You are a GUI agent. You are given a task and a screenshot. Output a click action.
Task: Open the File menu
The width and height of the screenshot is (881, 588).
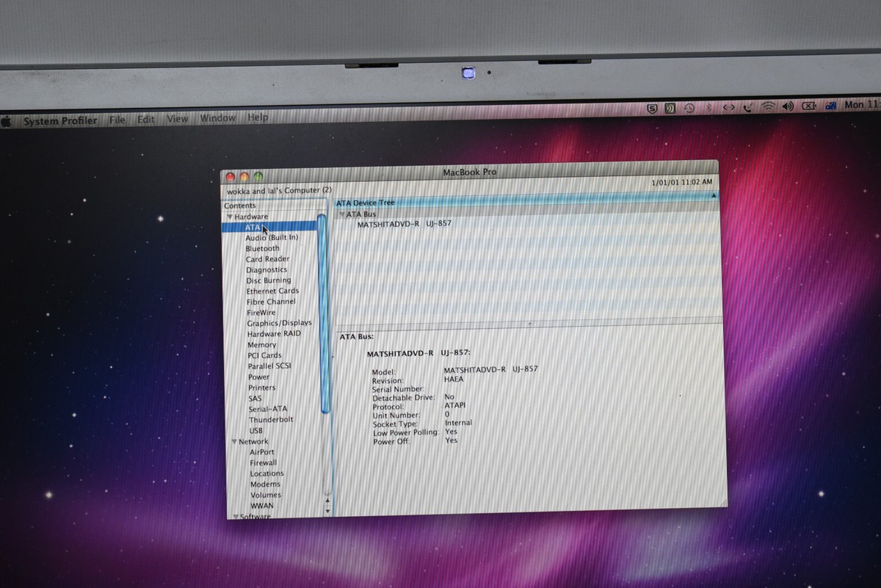pos(117,120)
